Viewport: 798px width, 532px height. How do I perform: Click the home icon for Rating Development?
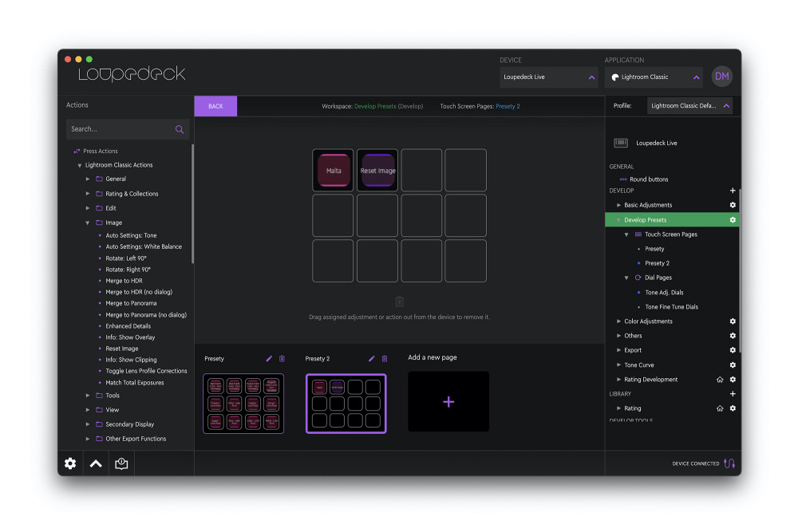(720, 380)
